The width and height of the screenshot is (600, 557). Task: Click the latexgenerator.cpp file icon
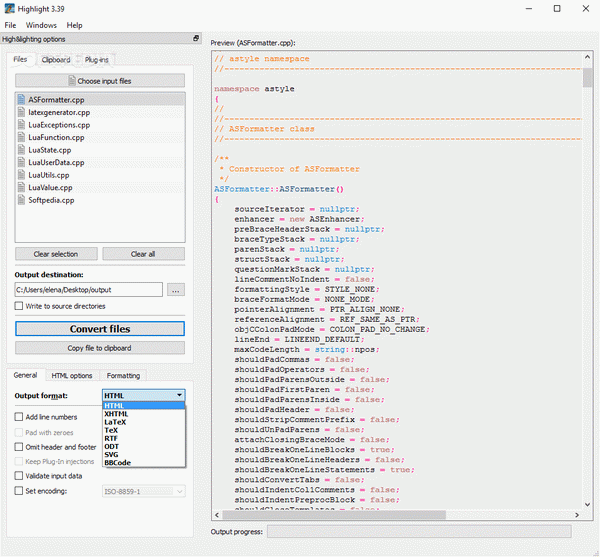click(x=21, y=112)
